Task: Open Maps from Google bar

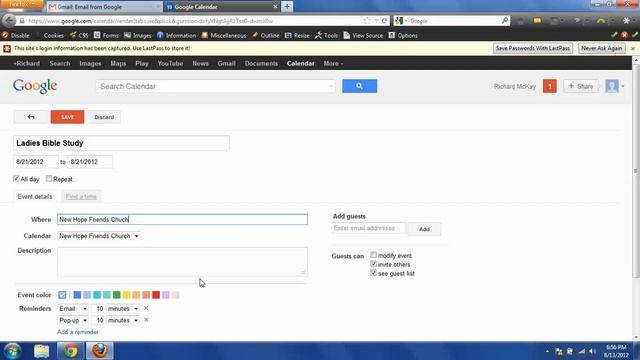Action: (x=118, y=64)
